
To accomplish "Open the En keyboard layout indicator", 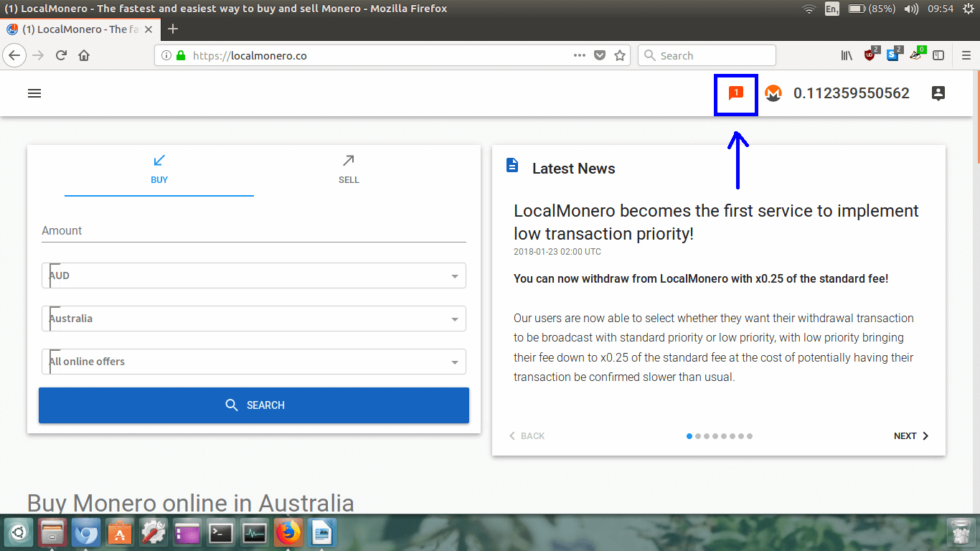I will coord(832,9).
